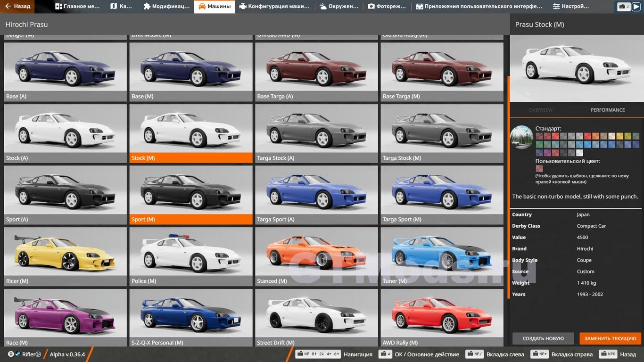Click the Назад back arrow icon
This screenshot has height=362, width=644.
click(x=8, y=7)
